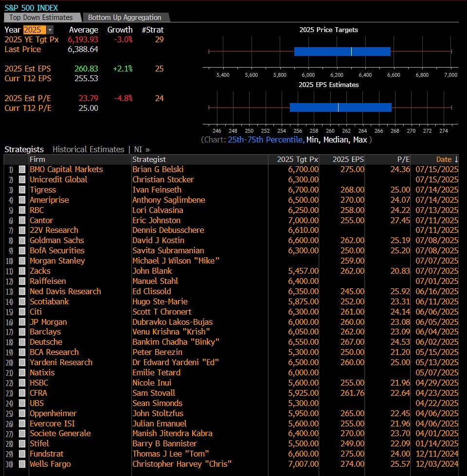Click the 25th-75th Percentile legend label

(266, 140)
